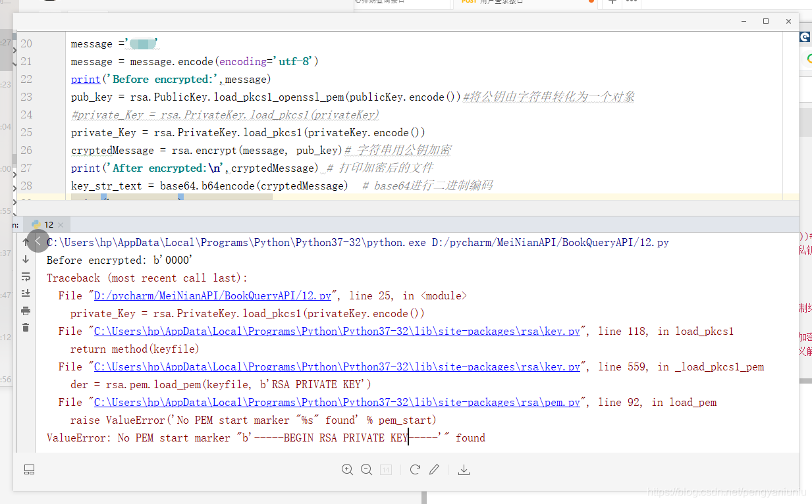
Task: Rotate the image clockwise
Action: point(415,469)
